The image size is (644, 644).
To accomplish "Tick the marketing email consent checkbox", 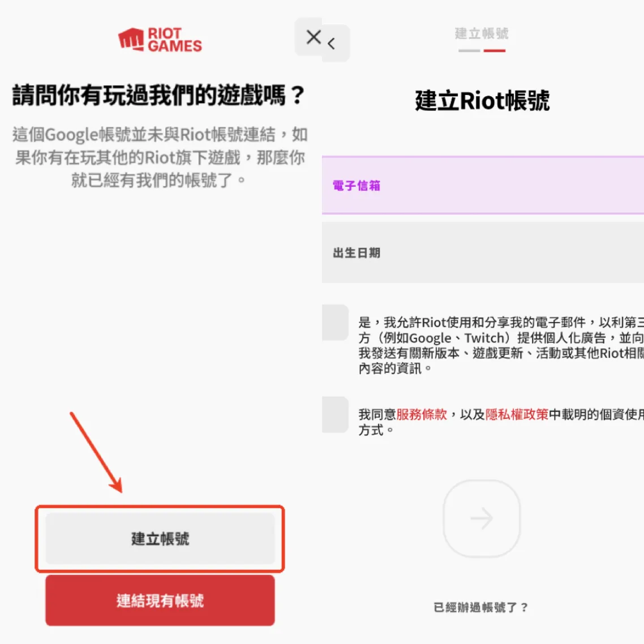I will coord(335,323).
